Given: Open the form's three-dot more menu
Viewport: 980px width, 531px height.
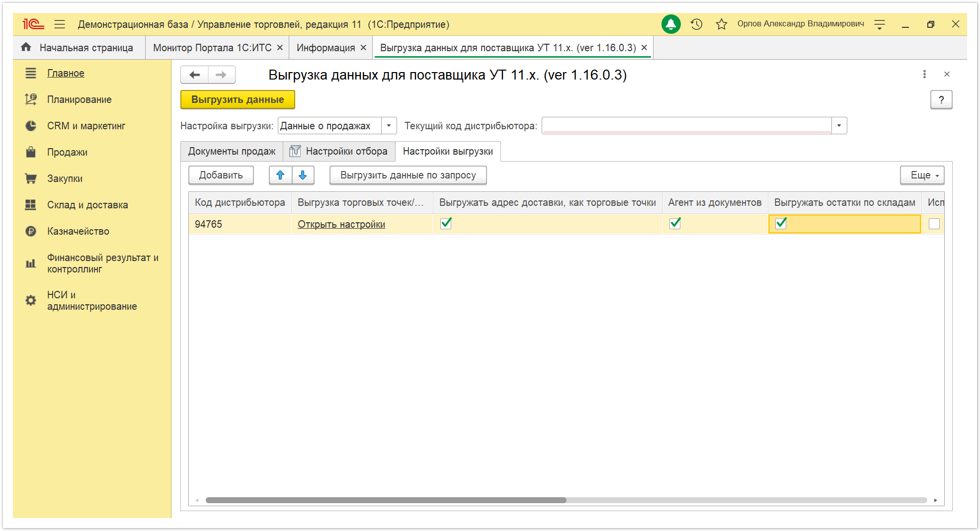Looking at the screenshot, I should click(x=924, y=74).
